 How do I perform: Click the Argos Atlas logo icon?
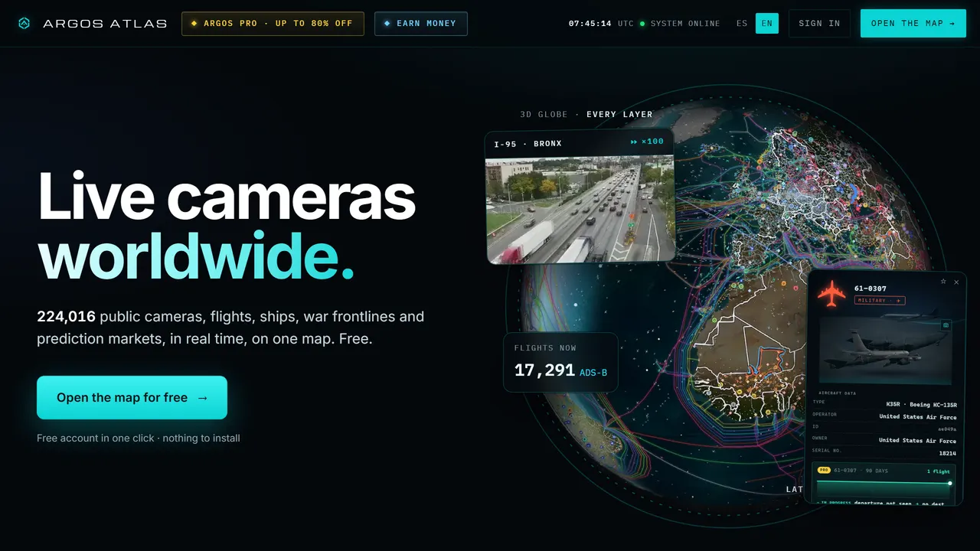(24, 24)
